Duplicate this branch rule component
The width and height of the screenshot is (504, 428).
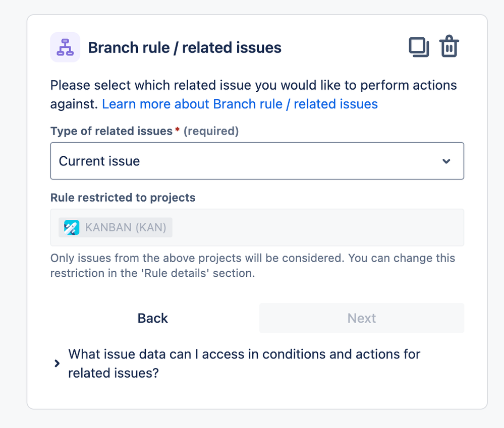tap(419, 47)
